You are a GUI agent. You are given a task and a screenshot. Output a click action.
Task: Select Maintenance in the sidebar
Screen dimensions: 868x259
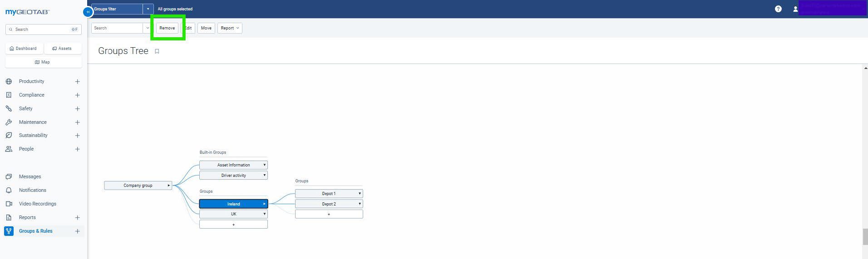click(33, 122)
